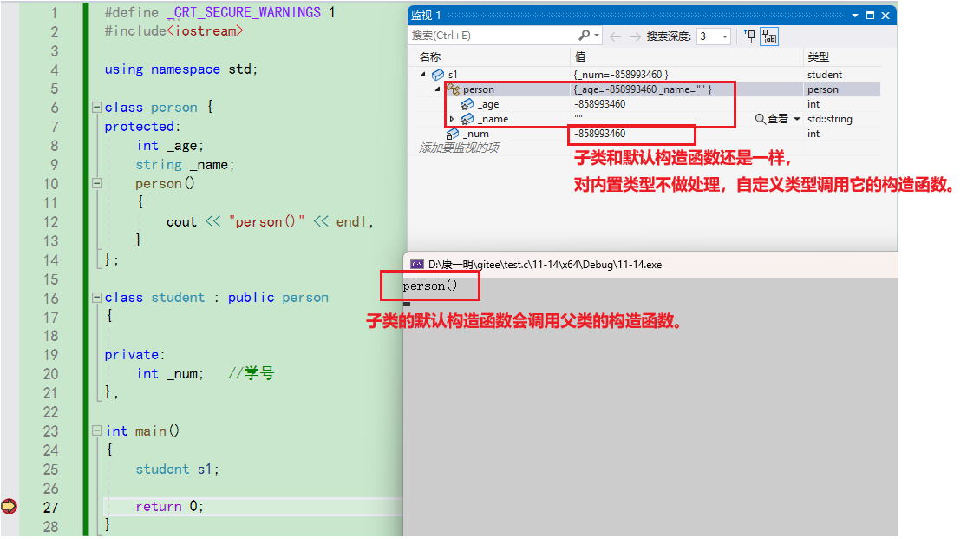The image size is (980, 539).
Task: Click the person() output text in console
Action: click(x=430, y=286)
